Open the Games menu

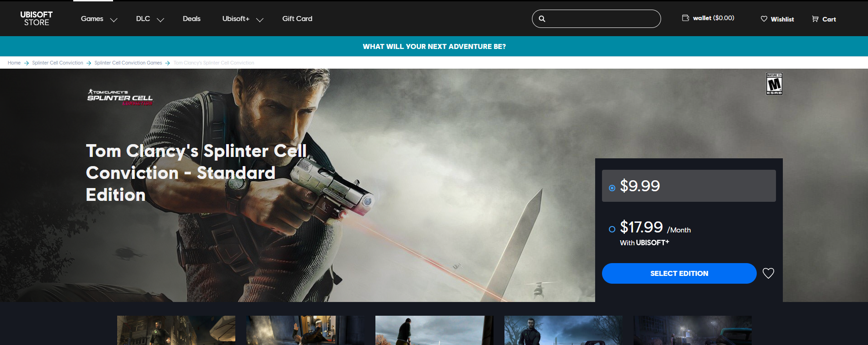[92, 19]
